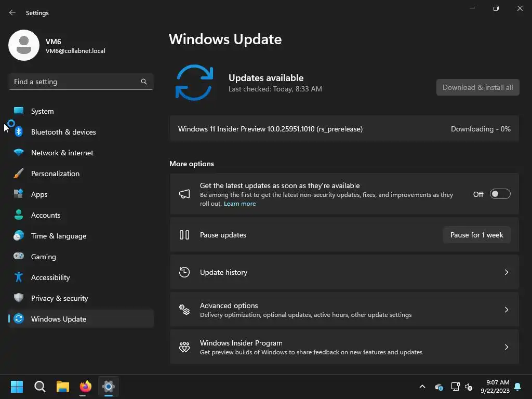The width and height of the screenshot is (532, 399).
Task: Click the Apps icon in sidebar
Action: (x=19, y=194)
